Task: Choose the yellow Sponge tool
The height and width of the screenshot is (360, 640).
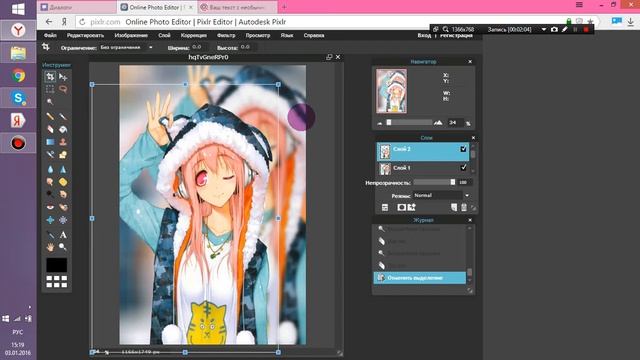Action: 63,182
